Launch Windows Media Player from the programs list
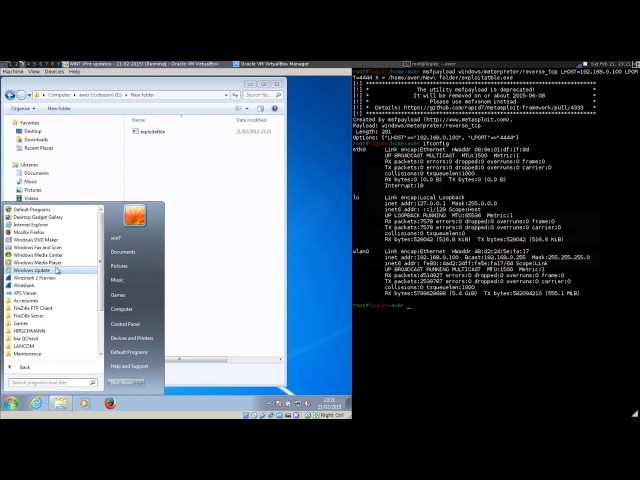Image resolution: width=640 pixels, height=480 pixels. tap(38, 262)
